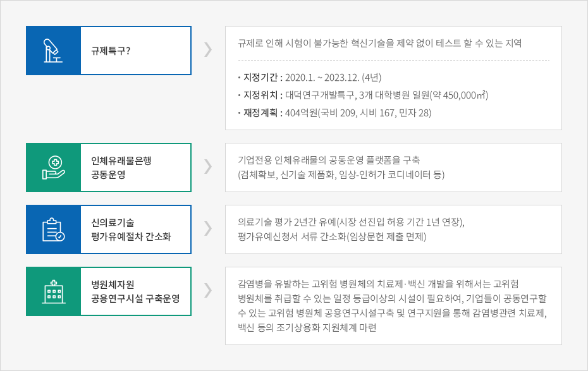Click the line 백신 등의 조기상용화 지원체계 마련
588x371 pixels.
307,327
